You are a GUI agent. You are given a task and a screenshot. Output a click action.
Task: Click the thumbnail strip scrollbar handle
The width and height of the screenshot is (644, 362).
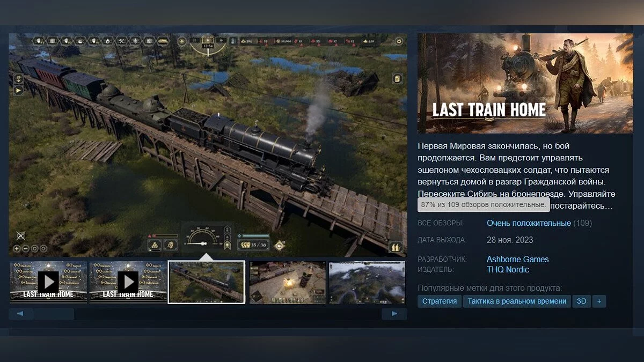(54, 314)
